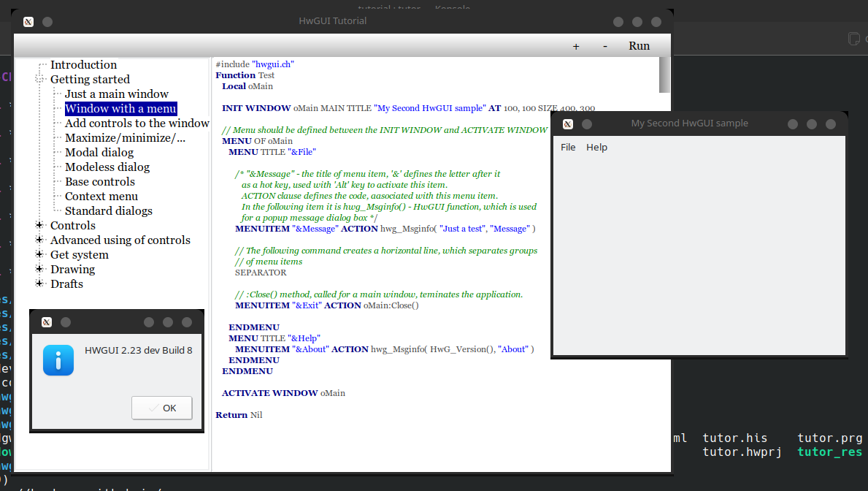Click the minus font size button
Image resolution: width=868 pixels, height=491 pixels.
pyautogui.click(x=604, y=46)
